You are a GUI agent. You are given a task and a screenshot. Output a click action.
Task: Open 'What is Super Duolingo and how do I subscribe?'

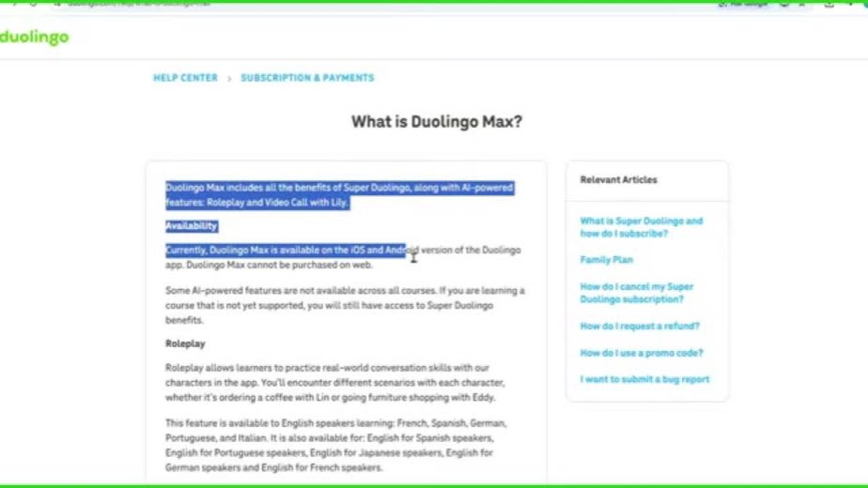641,227
